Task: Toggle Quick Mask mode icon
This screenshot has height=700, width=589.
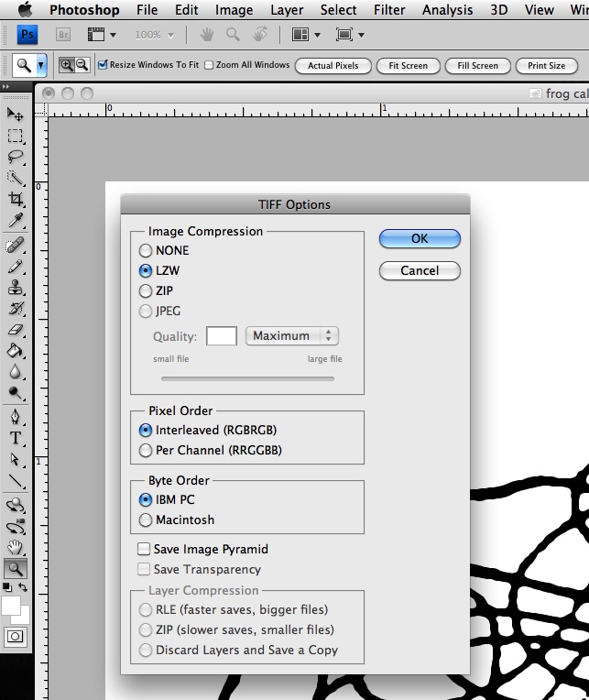Action: coord(16,637)
